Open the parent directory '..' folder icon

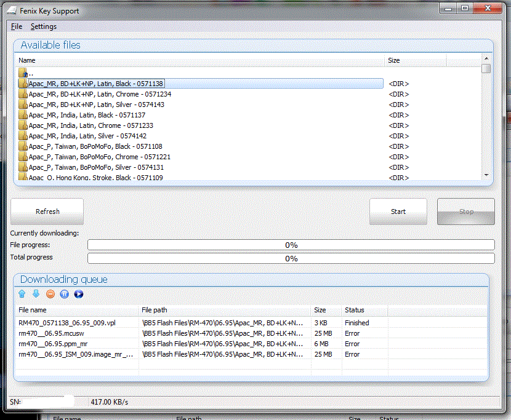click(23, 73)
